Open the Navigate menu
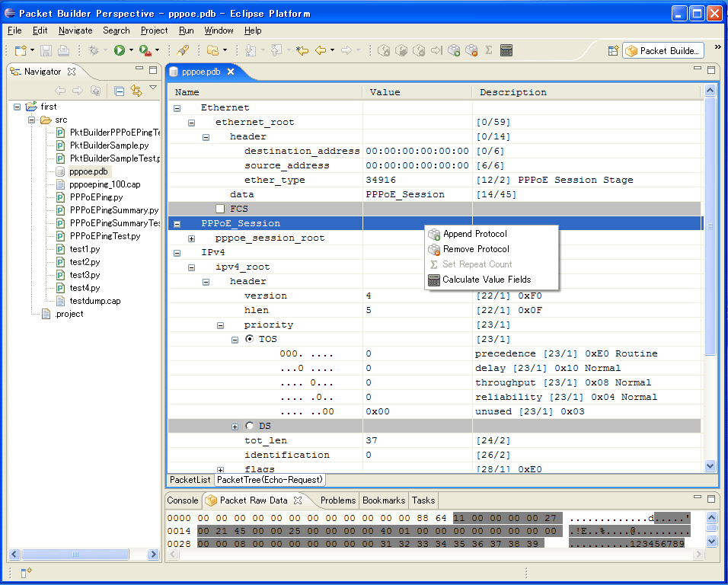 coord(75,30)
